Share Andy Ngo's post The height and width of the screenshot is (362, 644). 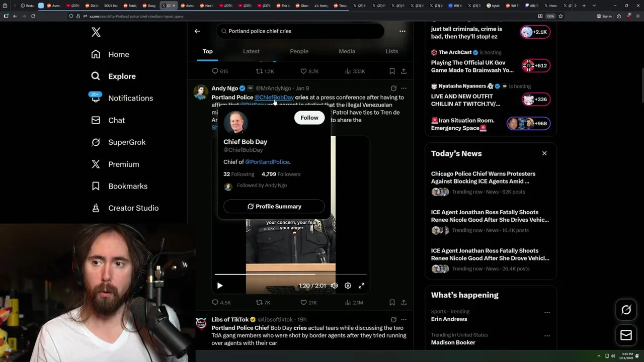pyautogui.click(x=404, y=303)
